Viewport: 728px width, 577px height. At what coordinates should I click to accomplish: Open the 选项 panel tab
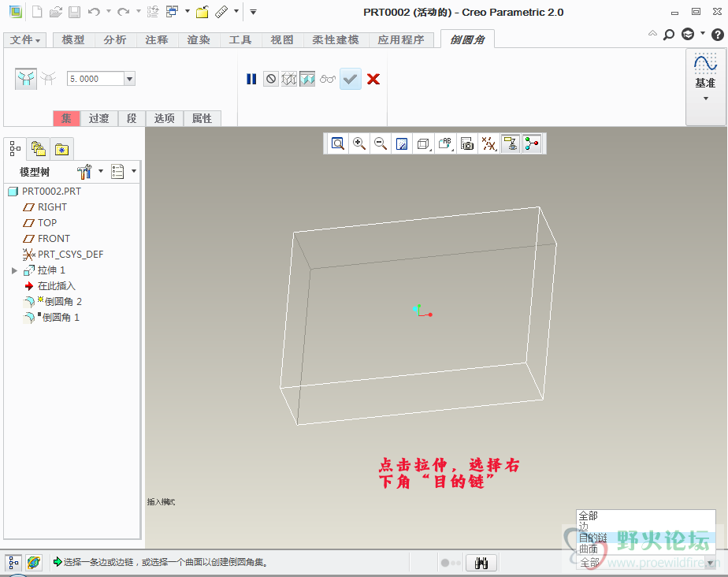(x=165, y=118)
